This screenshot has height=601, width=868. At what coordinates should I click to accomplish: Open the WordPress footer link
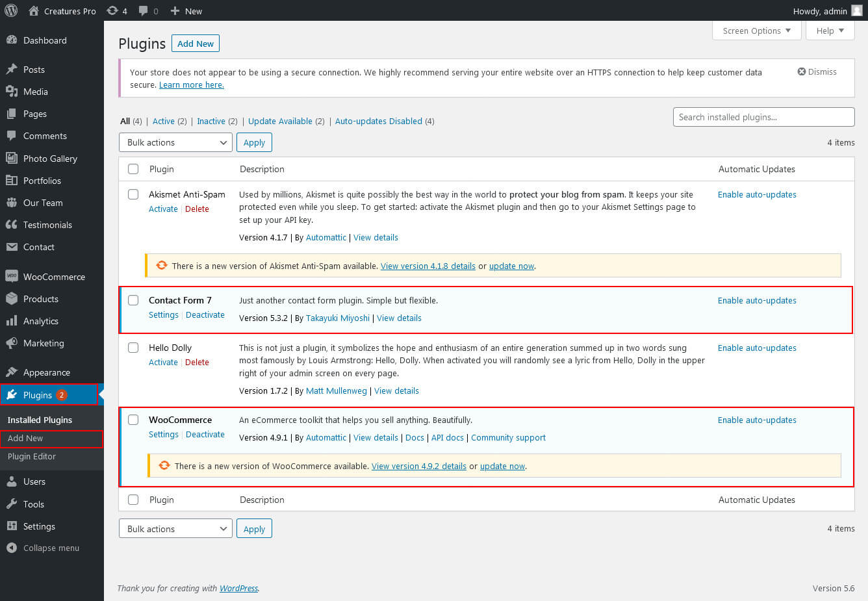tap(238, 588)
